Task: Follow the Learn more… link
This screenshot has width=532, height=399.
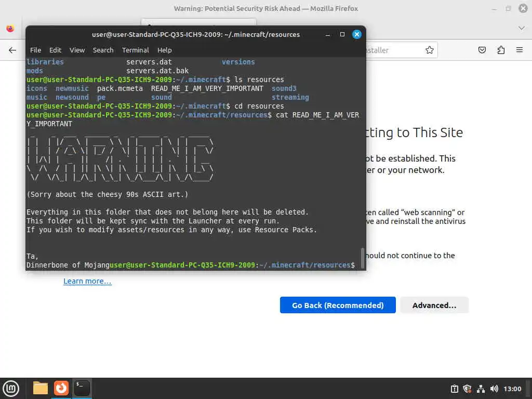Action: click(87, 281)
